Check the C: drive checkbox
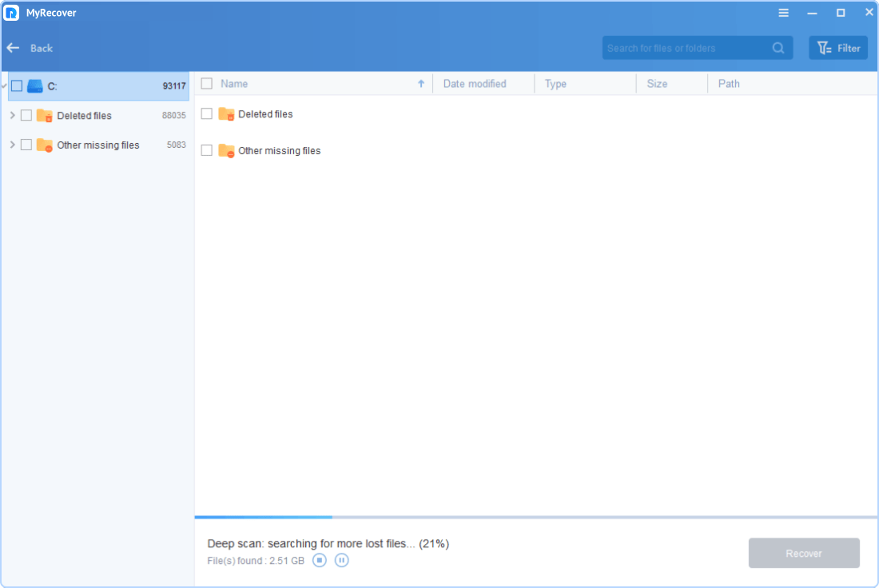The image size is (879, 588). [x=16, y=85]
